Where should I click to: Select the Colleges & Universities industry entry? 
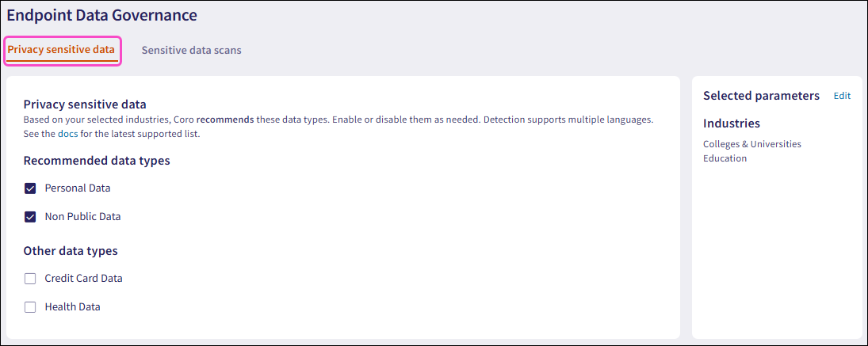(752, 144)
